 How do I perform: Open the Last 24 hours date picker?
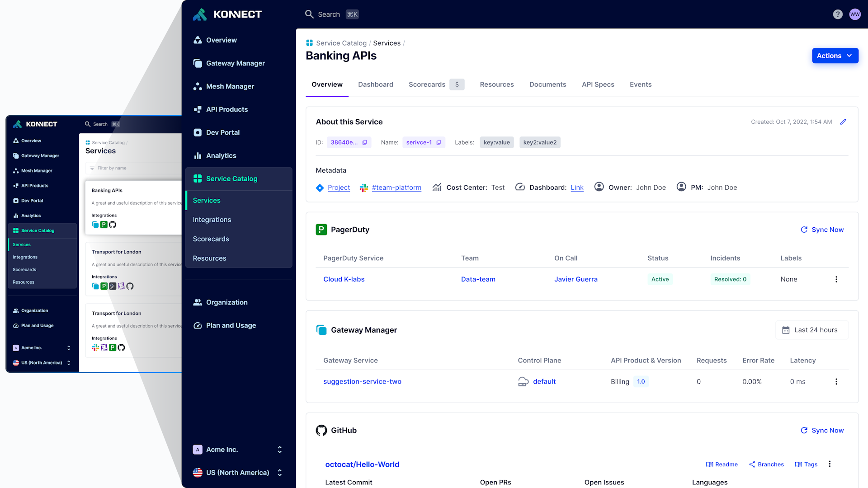point(811,330)
